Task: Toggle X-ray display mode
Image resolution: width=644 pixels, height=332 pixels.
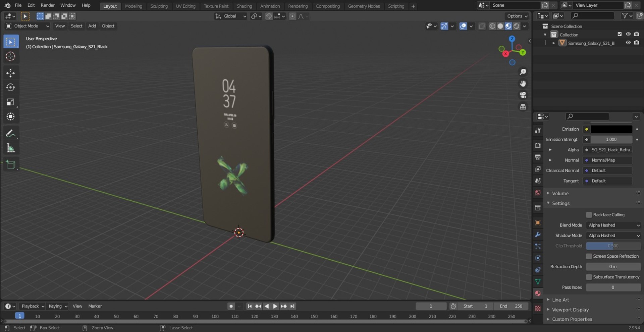Action: (482, 26)
